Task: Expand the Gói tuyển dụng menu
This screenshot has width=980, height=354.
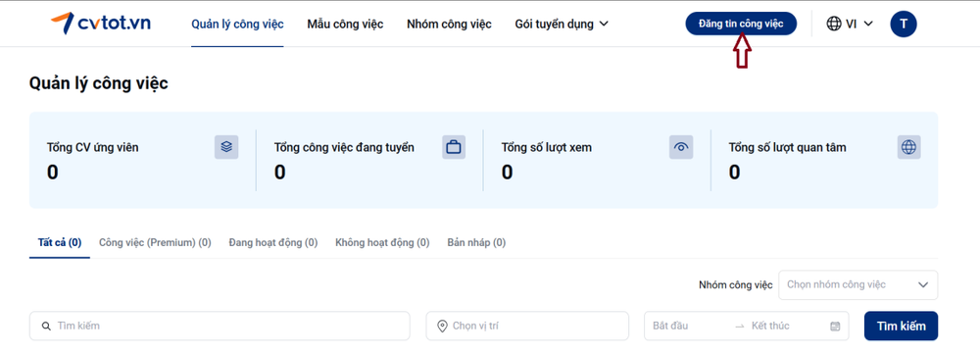Action: coord(562,25)
